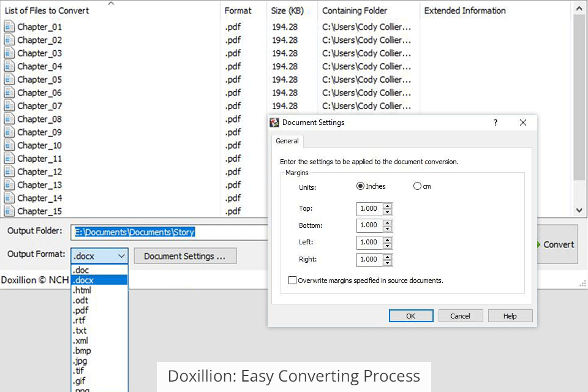Image resolution: width=588 pixels, height=392 pixels.
Task: Click the Chapter_05 file icon
Action: (9, 79)
